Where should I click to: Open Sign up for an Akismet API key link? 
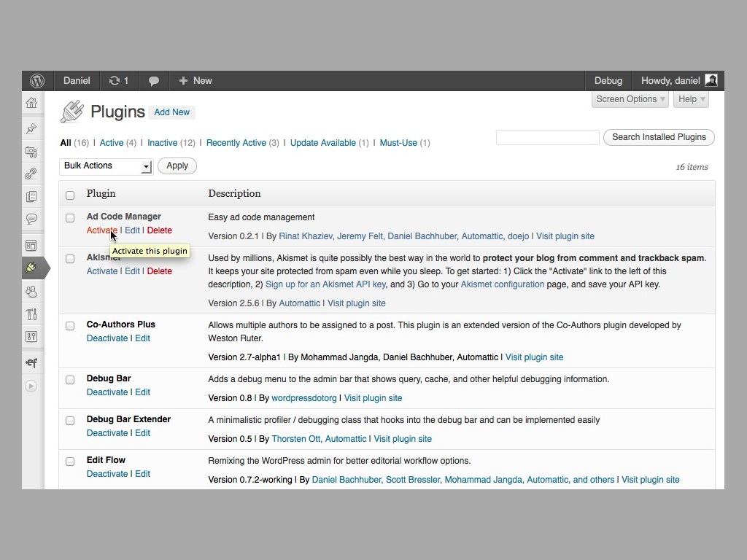point(325,285)
